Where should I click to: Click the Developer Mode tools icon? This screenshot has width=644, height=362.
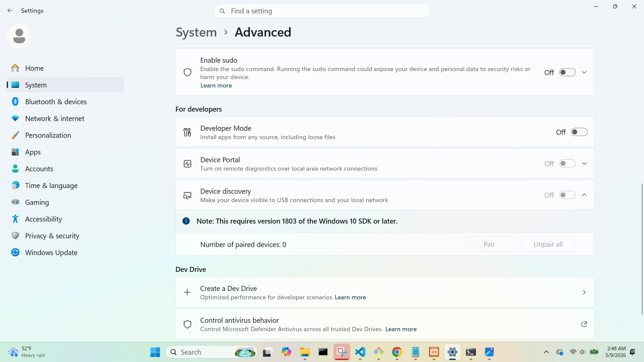coord(187,132)
